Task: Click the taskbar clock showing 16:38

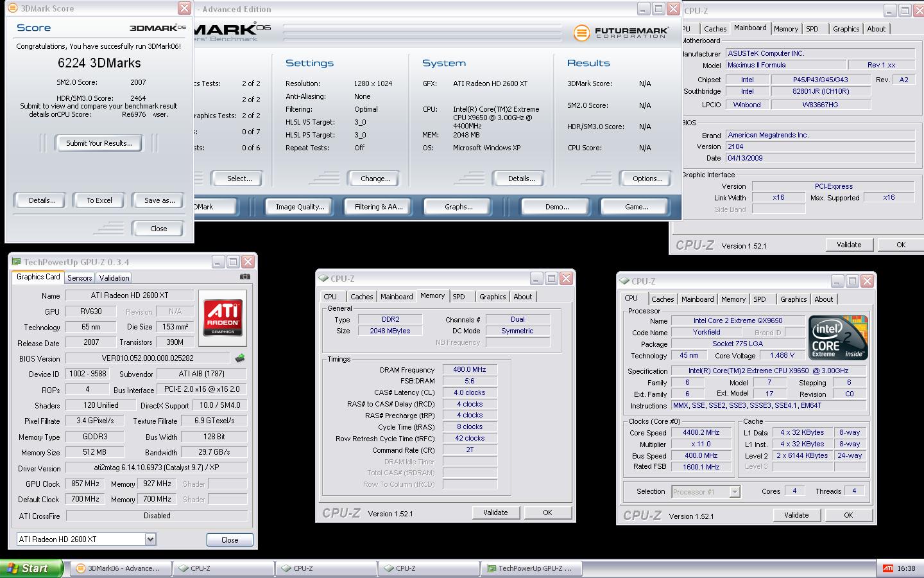Action: 906,568
